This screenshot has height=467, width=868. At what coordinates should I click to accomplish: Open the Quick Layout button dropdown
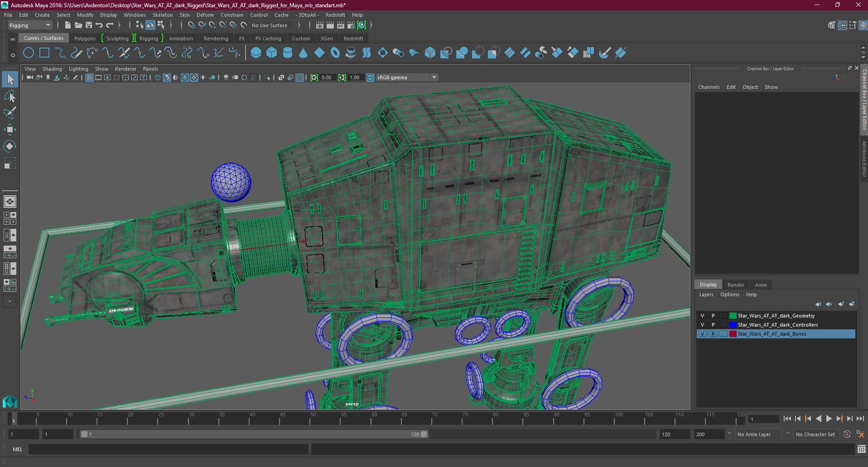pyautogui.click(x=10, y=301)
